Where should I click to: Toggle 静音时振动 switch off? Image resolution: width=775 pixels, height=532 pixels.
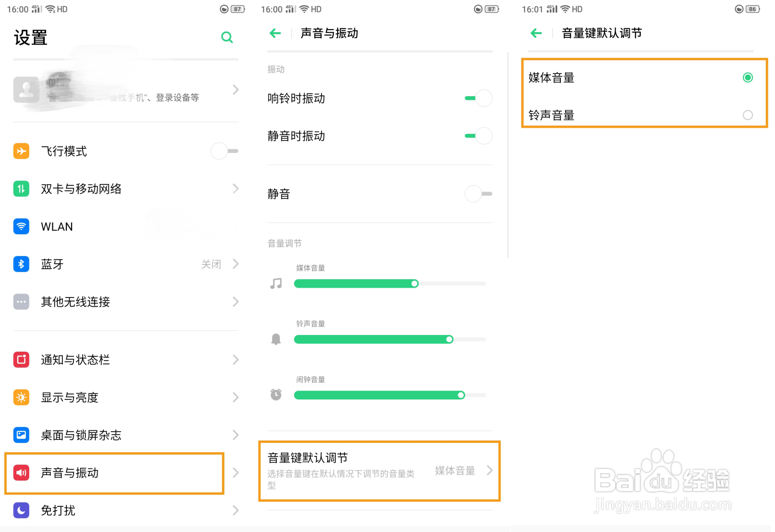478,135
